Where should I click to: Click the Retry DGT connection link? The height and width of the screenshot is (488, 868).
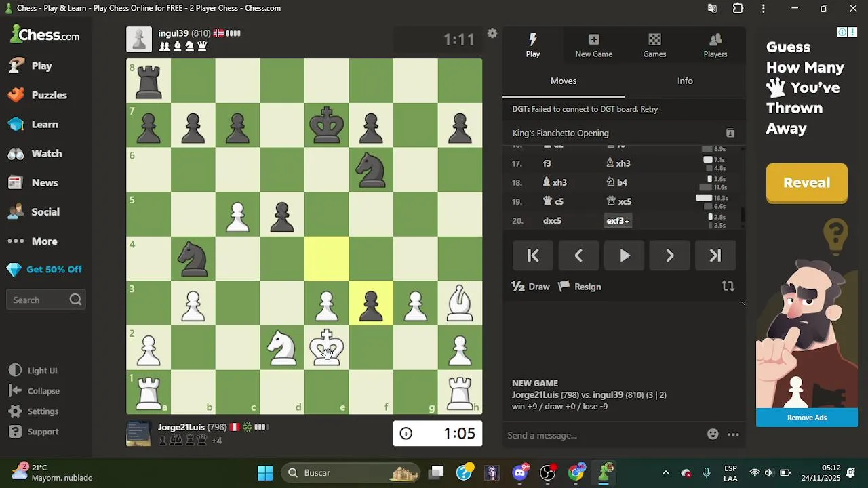click(649, 109)
